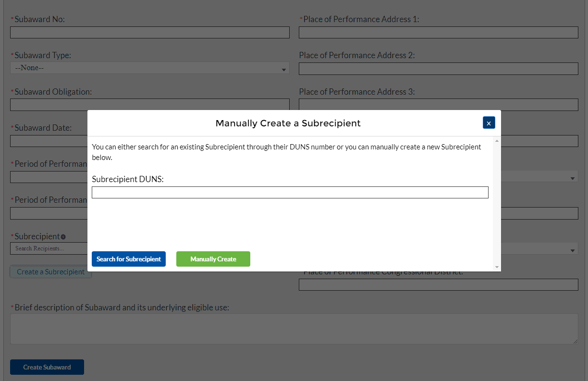Click the resize handle of description textarea
The image size is (588, 381).
click(x=575, y=341)
